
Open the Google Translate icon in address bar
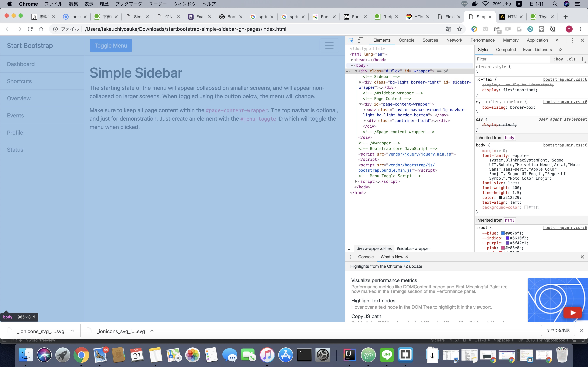pyautogui.click(x=448, y=29)
